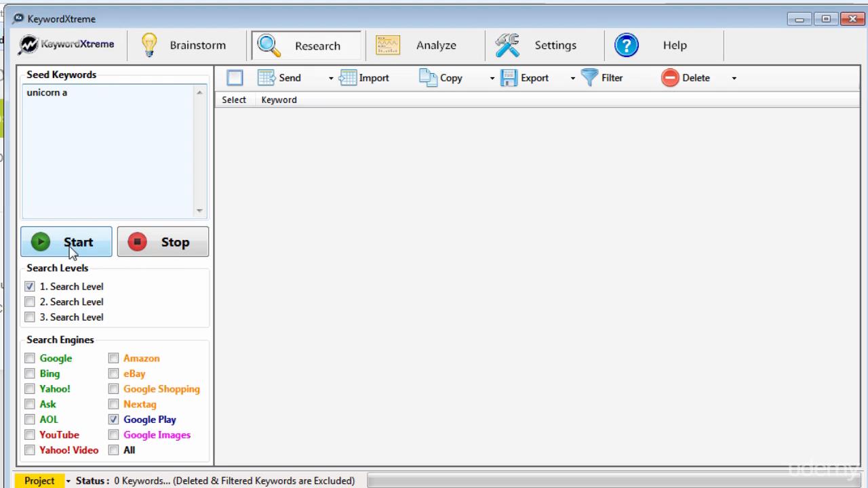Check the Nextag search engine
The image size is (868, 488).
tap(114, 405)
